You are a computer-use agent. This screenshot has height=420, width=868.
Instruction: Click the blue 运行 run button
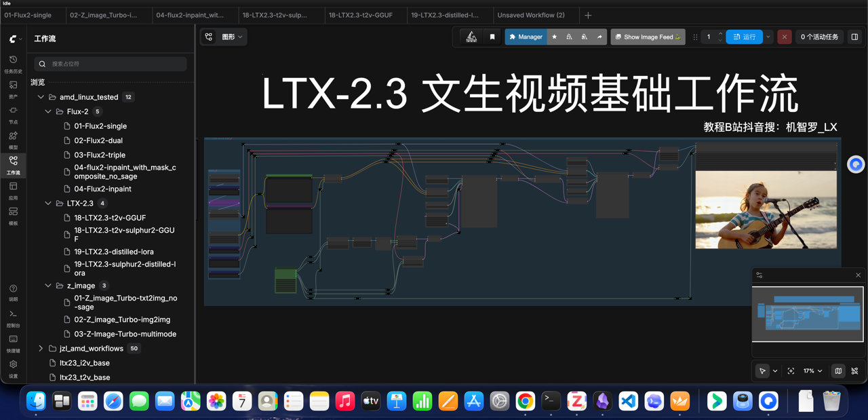coord(744,37)
